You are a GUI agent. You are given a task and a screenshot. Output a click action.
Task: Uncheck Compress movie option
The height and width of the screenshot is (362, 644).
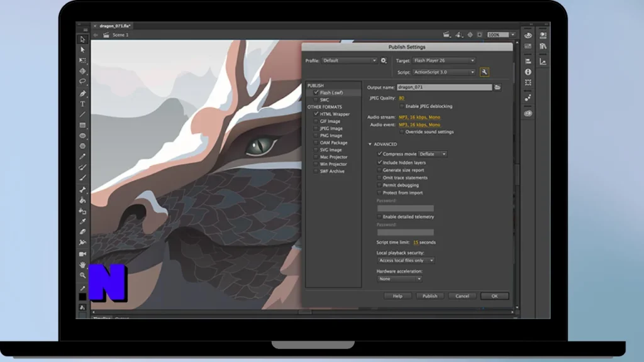point(379,154)
